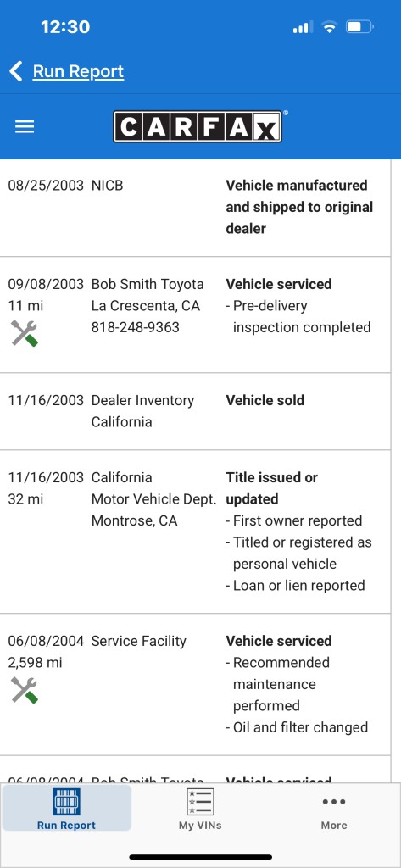Call phone number 818-248-9363

point(135,327)
